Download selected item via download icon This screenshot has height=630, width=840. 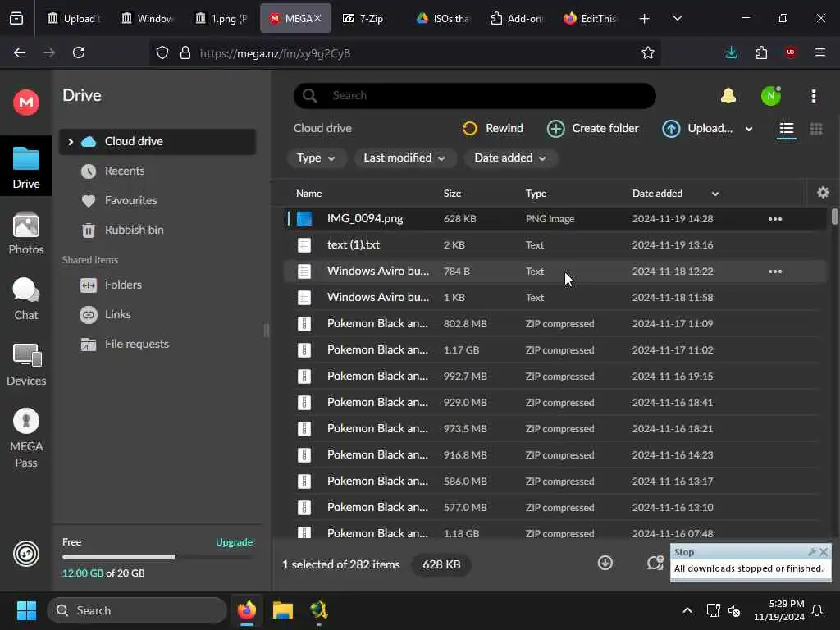pos(605,563)
